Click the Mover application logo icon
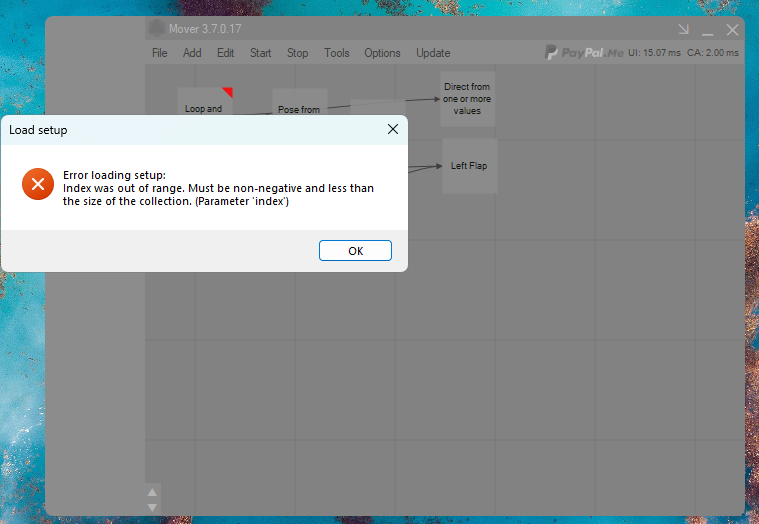 pyautogui.click(x=156, y=29)
